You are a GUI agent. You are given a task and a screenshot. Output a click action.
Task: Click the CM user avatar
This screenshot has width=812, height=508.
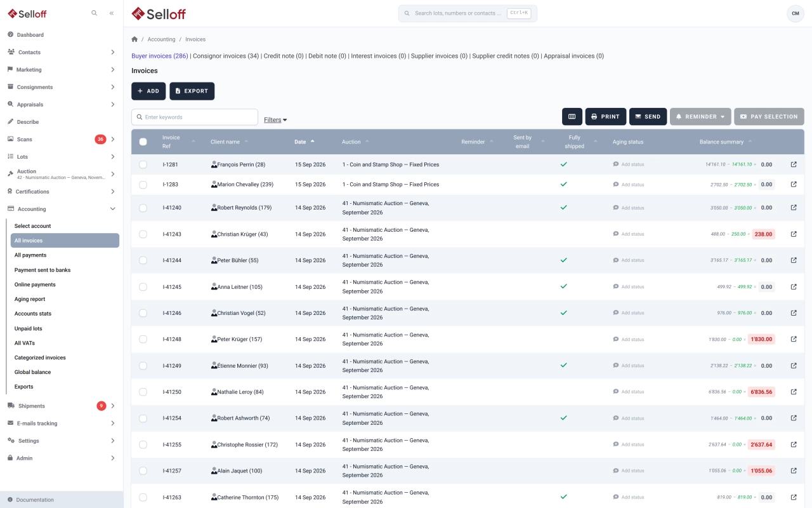[795, 13]
